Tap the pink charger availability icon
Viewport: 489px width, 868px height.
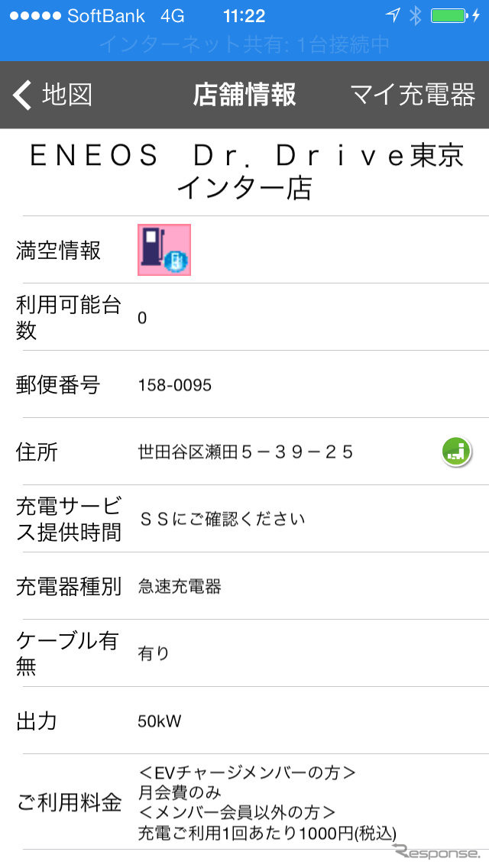tap(164, 250)
